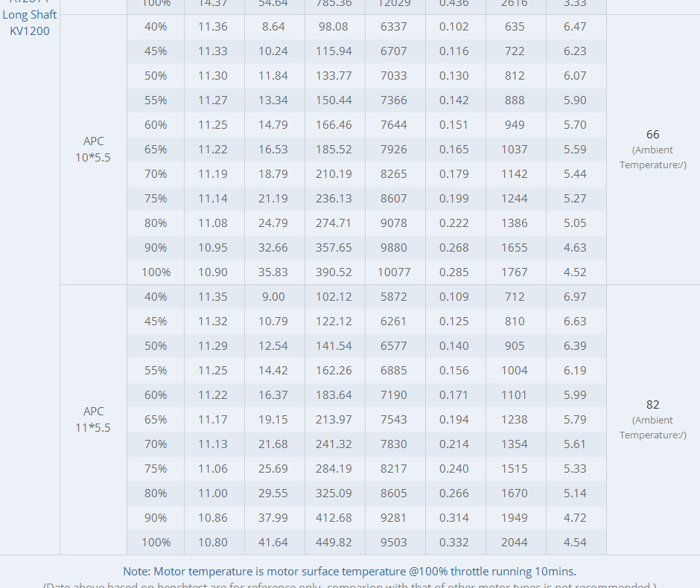
Task: Click the 9503 RPM value
Action: tap(394, 543)
